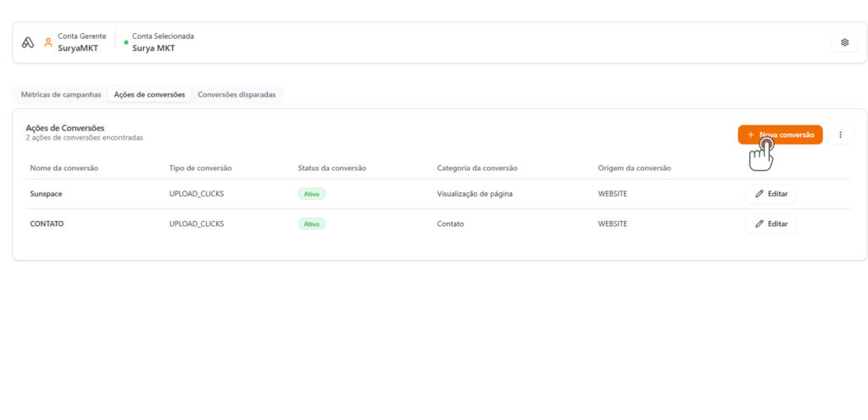This screenshot has height=420, width=868.
Task: Click the Status da conversão column header
Action: coord(331,169)
